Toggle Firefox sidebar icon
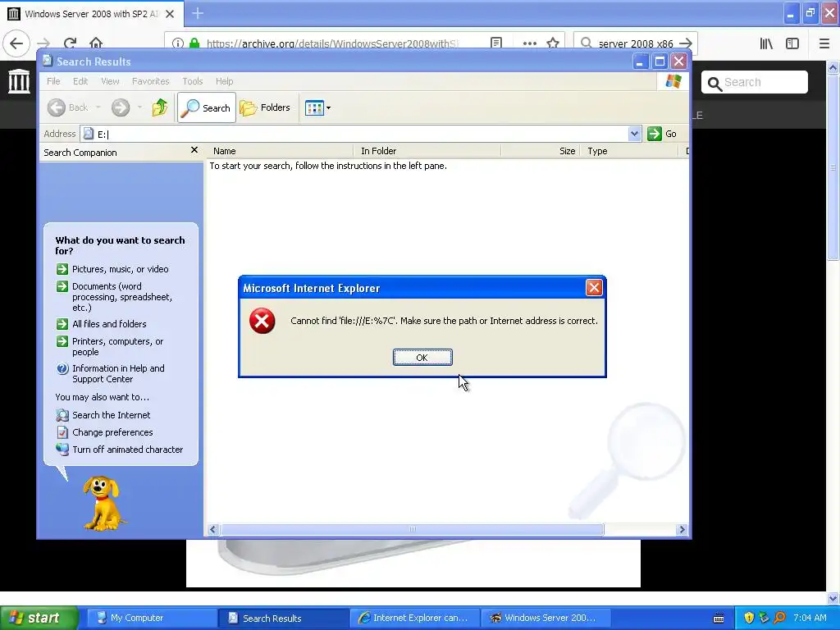 coord(792,43)
